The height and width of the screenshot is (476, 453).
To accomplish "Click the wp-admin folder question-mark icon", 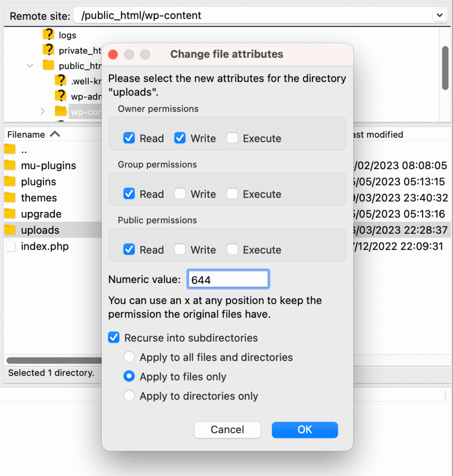I will (x=61, y=96).
